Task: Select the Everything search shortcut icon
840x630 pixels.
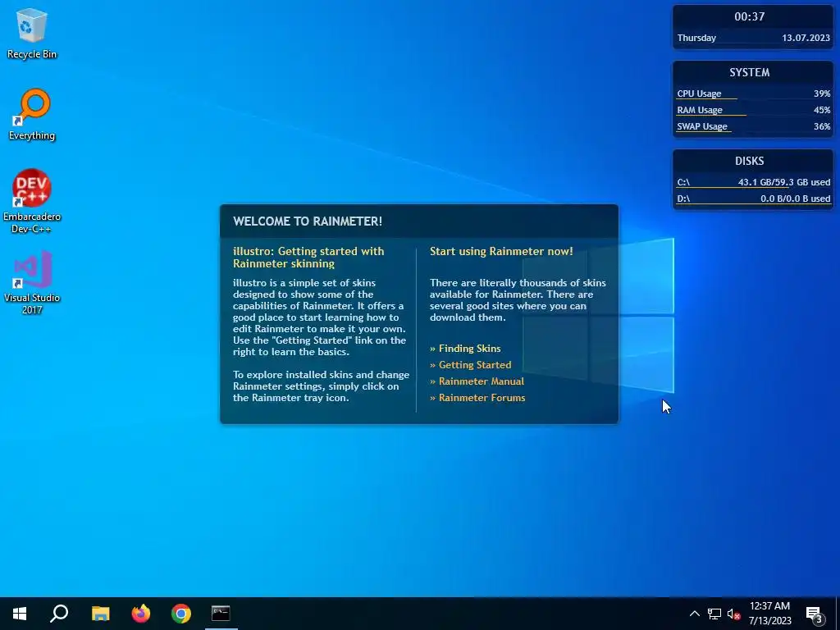Action: pyautogui.click(x=32, y=115)
